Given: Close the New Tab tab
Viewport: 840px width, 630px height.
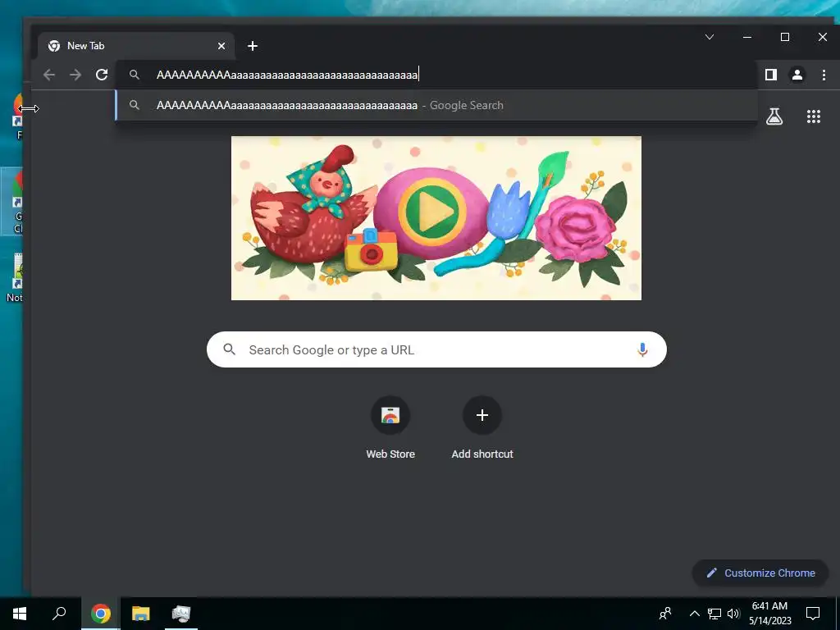Looking at the screenshot, I should (x=221, y=46).
